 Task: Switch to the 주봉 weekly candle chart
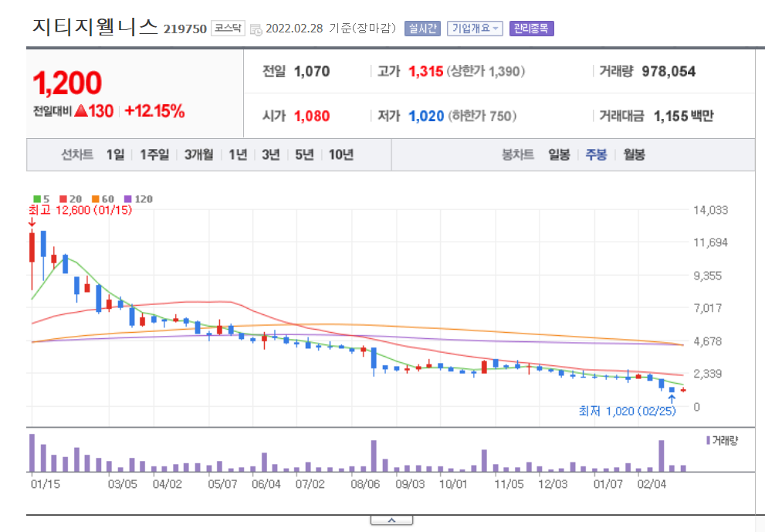(596, 154)
